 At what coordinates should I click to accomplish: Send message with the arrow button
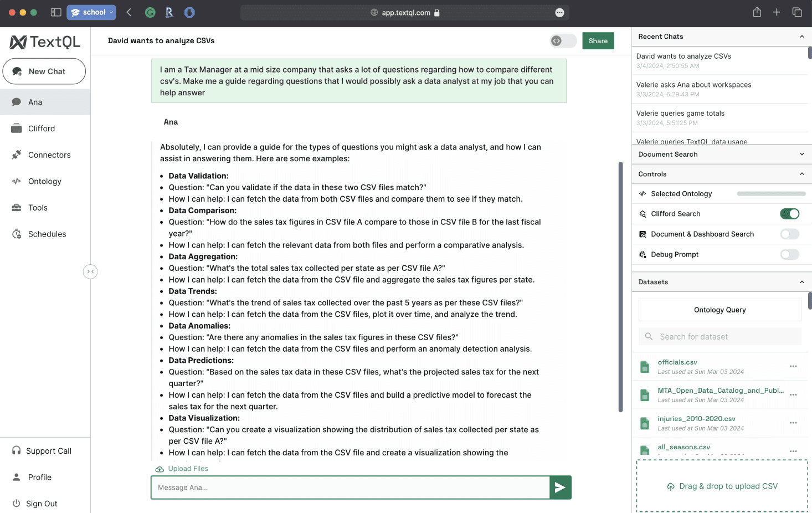click(560, 488)
